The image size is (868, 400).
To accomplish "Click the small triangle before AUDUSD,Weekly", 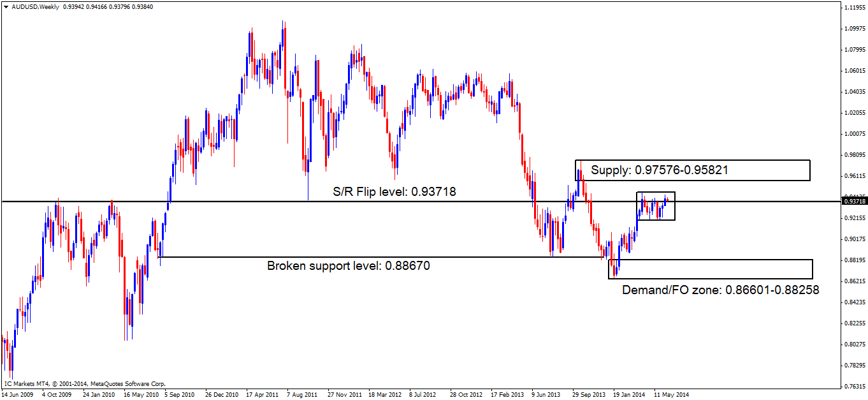I will [6, 6].
